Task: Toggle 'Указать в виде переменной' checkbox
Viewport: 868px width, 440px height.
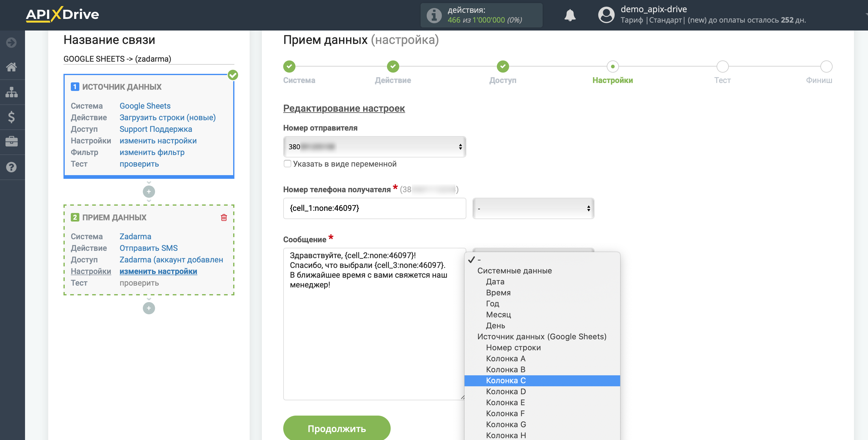Action: point(287,164)
